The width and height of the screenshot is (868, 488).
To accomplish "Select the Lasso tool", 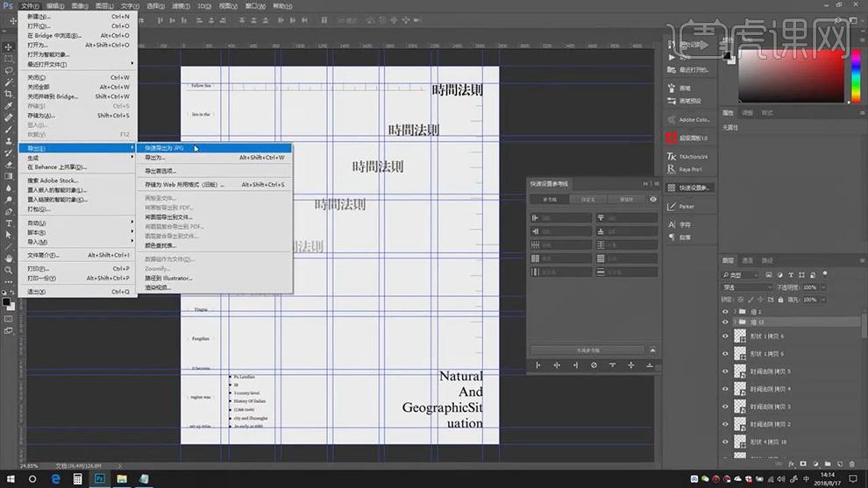I will [11, 70].
